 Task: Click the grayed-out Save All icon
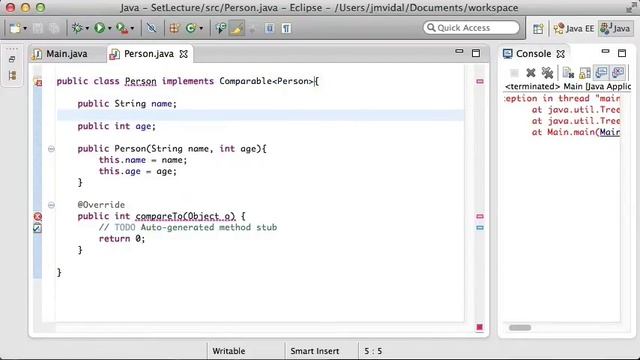pos(53,28)
